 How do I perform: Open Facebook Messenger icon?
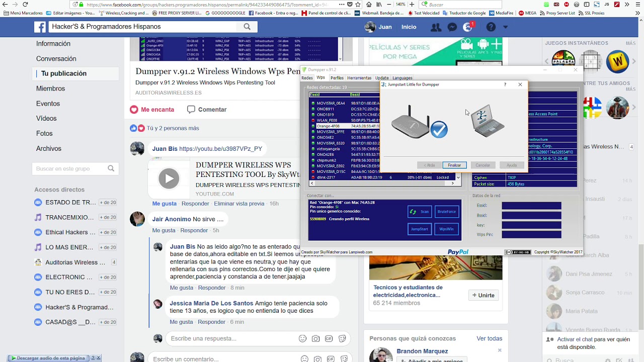click(x=452, y=27)
